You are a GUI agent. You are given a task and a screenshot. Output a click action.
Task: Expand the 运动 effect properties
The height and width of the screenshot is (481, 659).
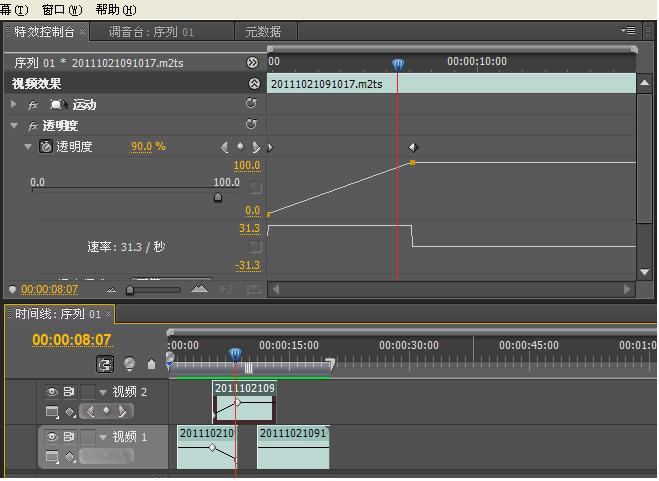(x=14, y=104)
